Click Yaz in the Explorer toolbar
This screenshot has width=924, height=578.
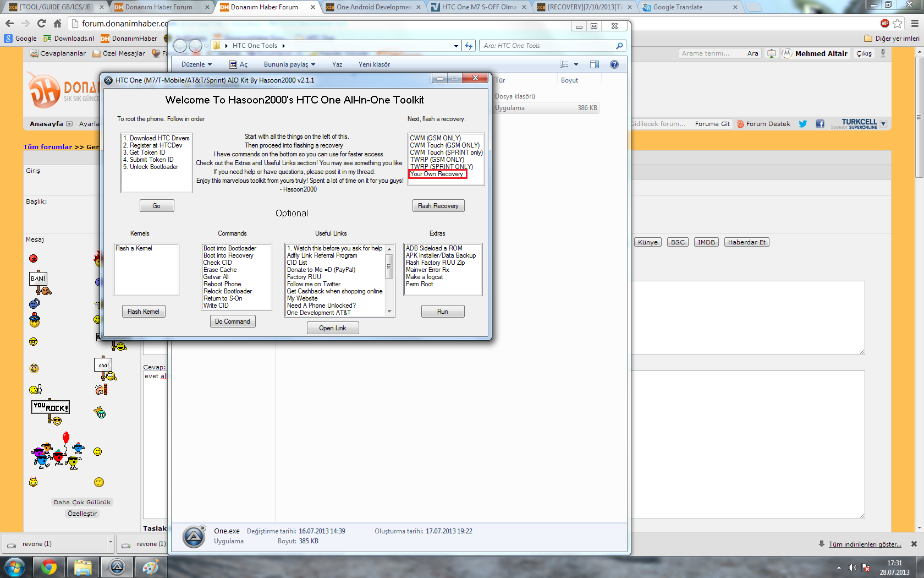(x=337, y=64)
